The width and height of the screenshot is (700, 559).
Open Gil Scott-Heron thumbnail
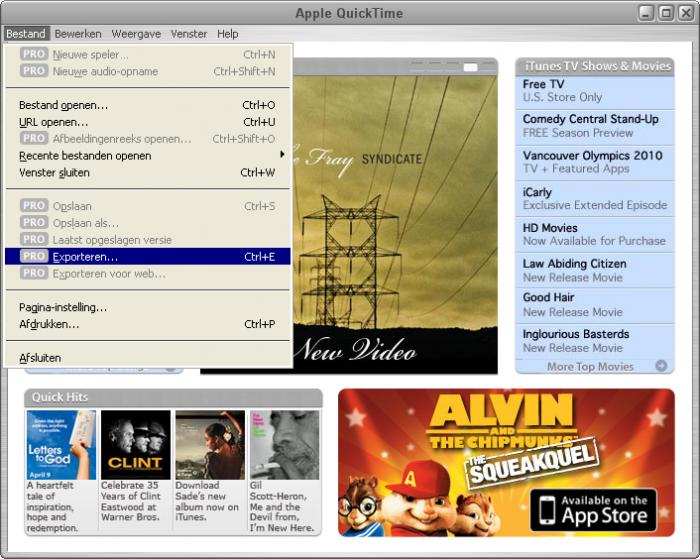point(285,445)
